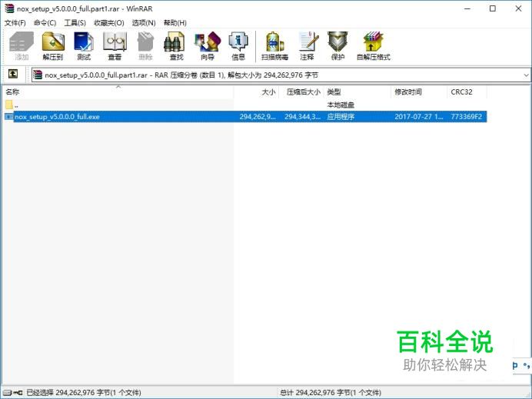The height and width of the screenshot is (399, 532).
Task: Maximize the WinRAR window
Action: pyautogui.click(x=493, y=8)
